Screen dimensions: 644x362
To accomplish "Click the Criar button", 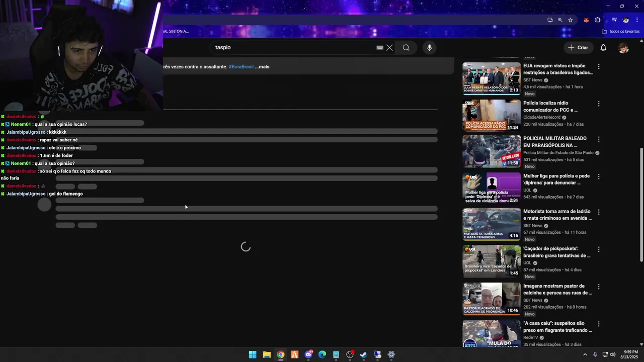I will click(578, 48).
